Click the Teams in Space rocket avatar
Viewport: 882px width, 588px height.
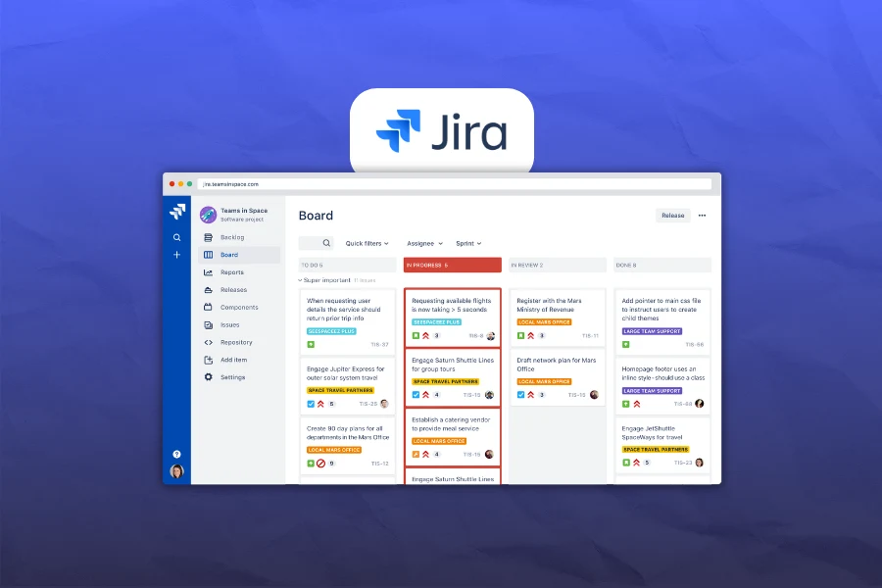[208, 215]
